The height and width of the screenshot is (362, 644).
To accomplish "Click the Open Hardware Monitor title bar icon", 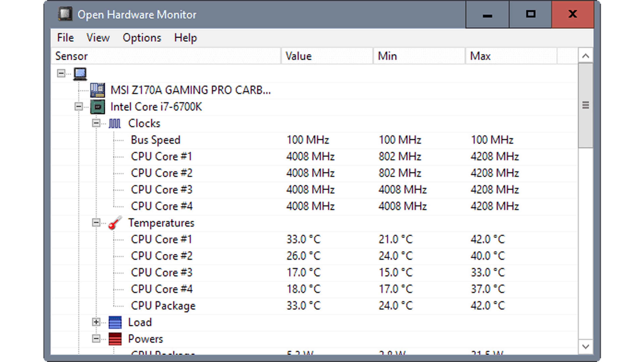I will pos(66,14).
